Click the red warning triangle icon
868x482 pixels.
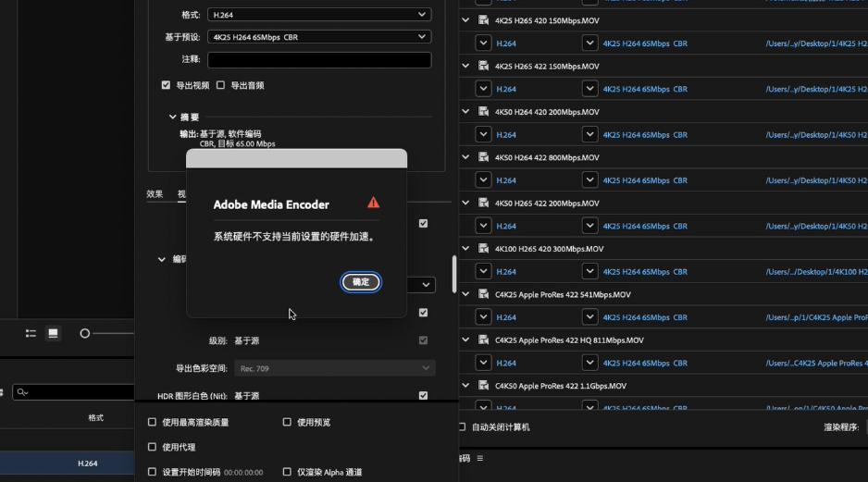[x=374, y=203]
